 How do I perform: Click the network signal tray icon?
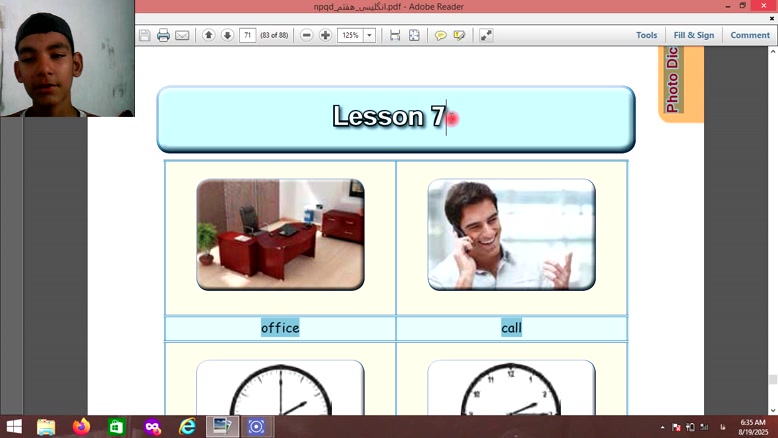[x=704, y=427]
